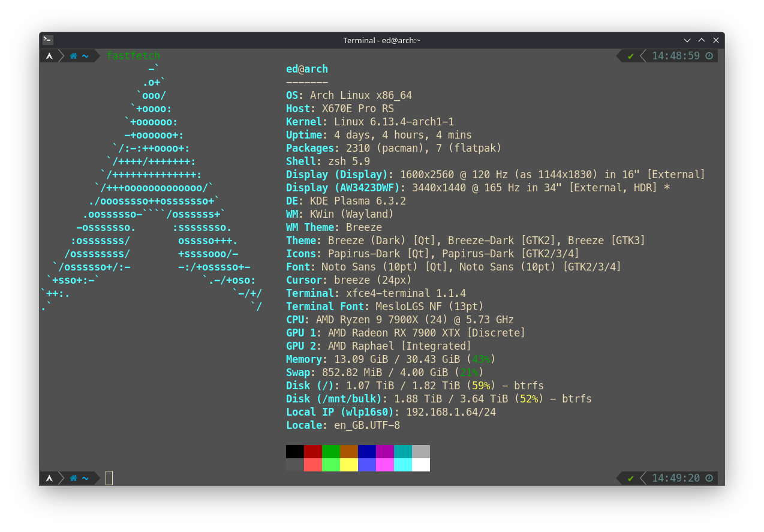Click the "Terminal - ed@arch:~" window title
Image resolution: width=764 pixels, height=532 pixels.
[x=382, y=40]
